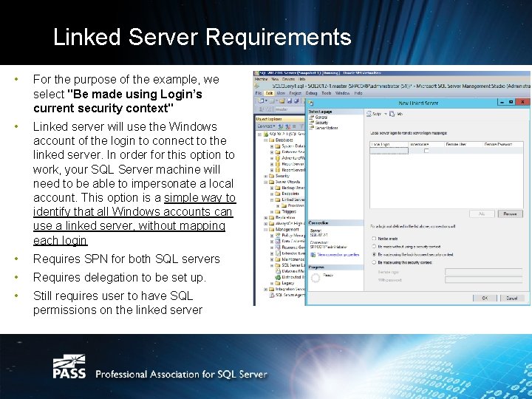Click the Script icon in dialog toolbar
This screenshot has height=399, width=532.
tap(369, 114)
